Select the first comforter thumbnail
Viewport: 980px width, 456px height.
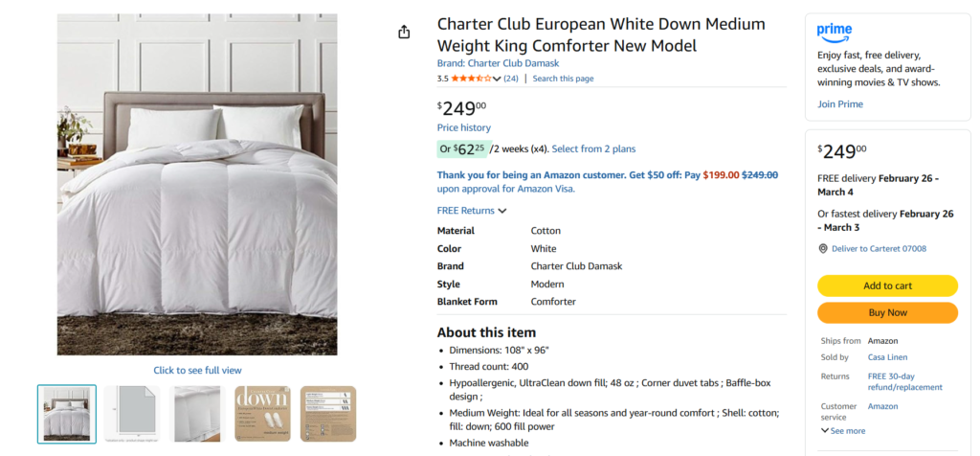click(66, 414)
